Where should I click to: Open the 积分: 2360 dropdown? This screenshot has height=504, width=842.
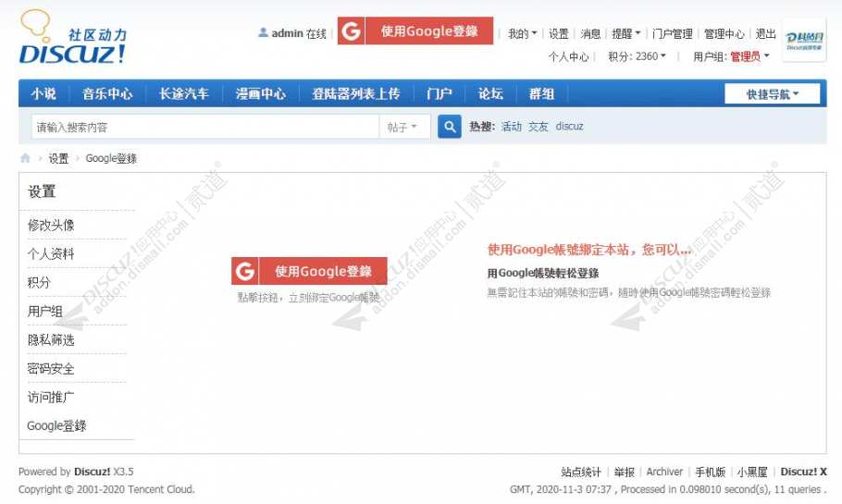[x=637, y=56]
